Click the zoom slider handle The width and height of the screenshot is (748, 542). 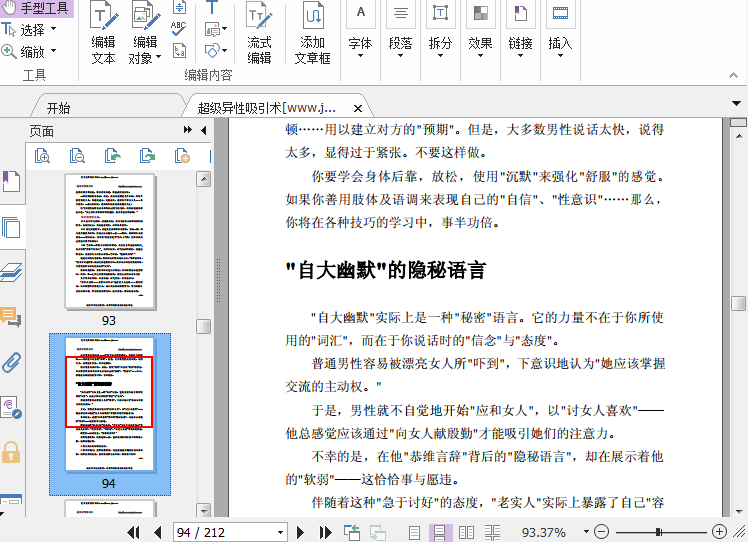(658, 532)
